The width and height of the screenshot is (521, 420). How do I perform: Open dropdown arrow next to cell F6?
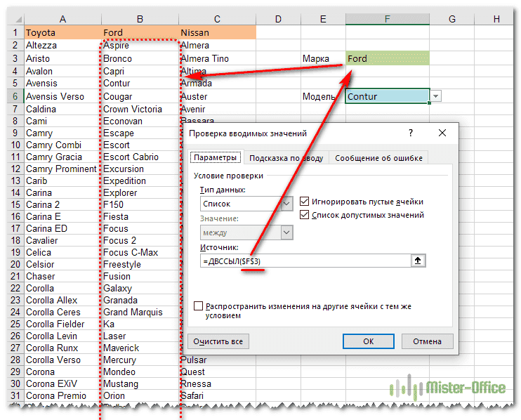click(x=436, y=97)
